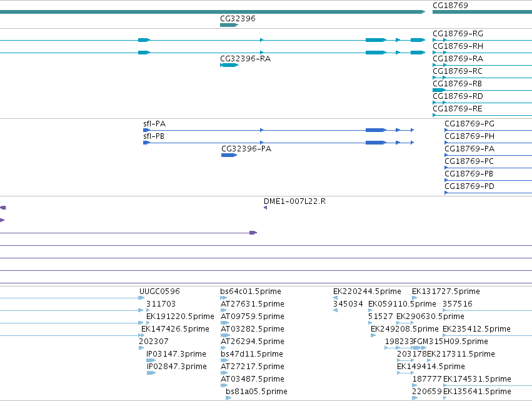Select the EK131727.5prime EST
532x401 pixels.
point(446,292)
